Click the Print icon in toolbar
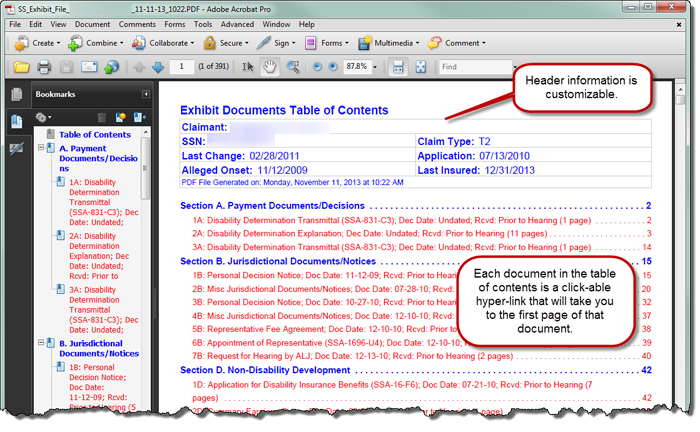 tap(44, 67)
